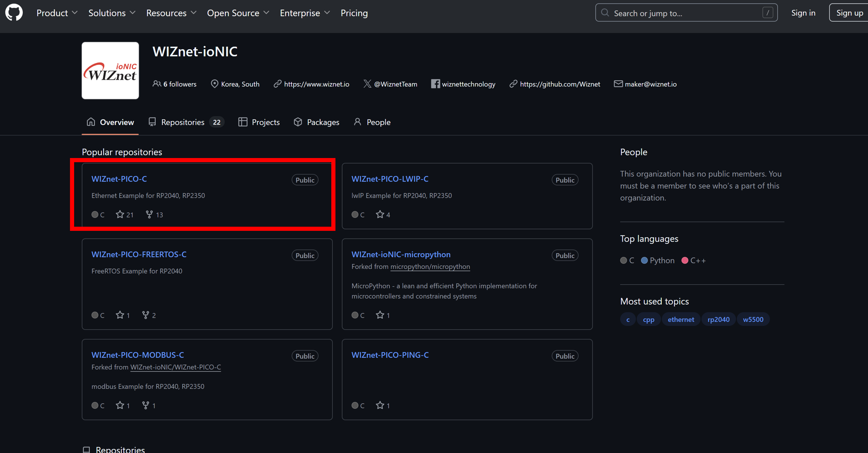Open the WIZnet-ioNIC-micropython repository
Image resolution: width=868 pixels, height=453 pixels.
point(401,254)
